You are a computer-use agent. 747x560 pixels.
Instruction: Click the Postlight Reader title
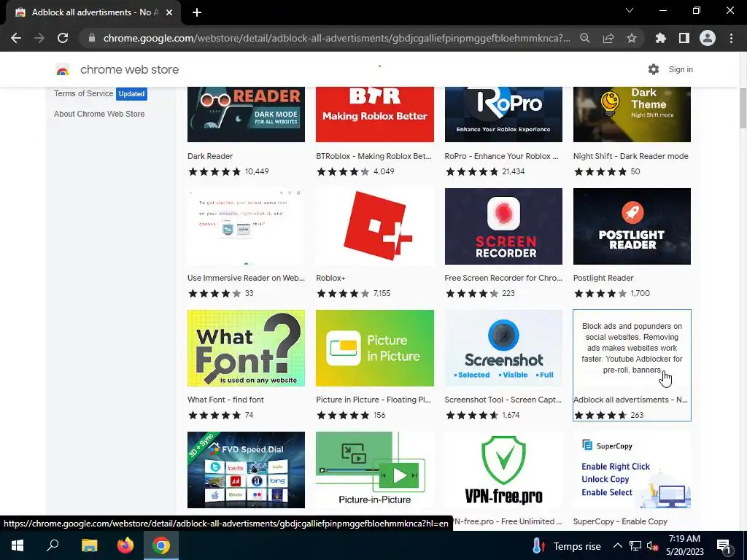(x=603, y=278)
